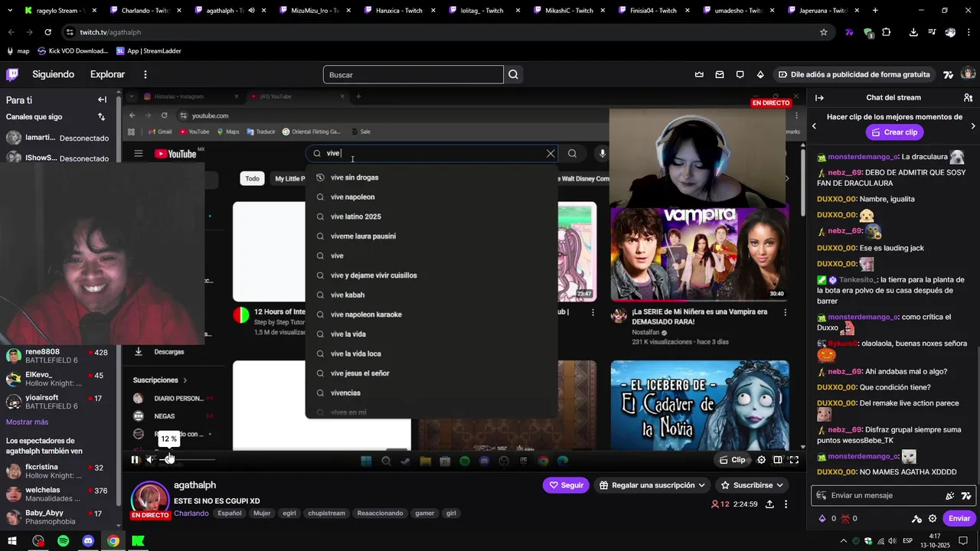Open player settings gear
This screenshot has height=551, width=980.
[x=761, y=460]
